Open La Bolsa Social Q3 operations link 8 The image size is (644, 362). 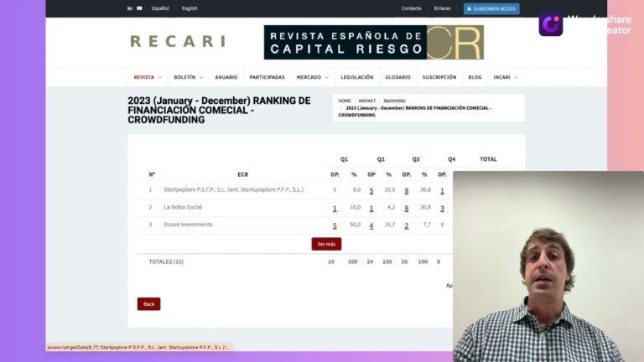(x=406, y=208)
